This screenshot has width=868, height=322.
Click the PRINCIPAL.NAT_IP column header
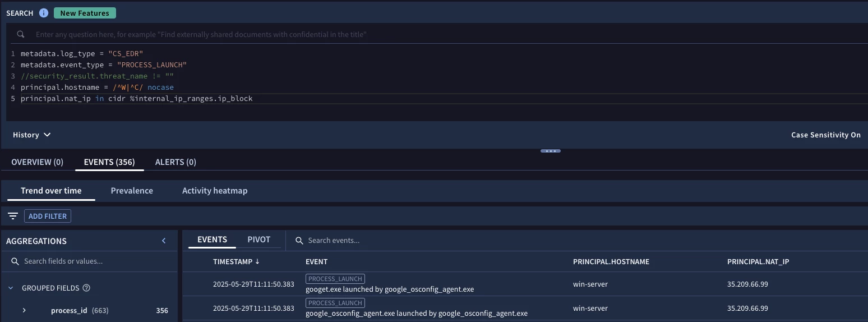tap(758, 261)
